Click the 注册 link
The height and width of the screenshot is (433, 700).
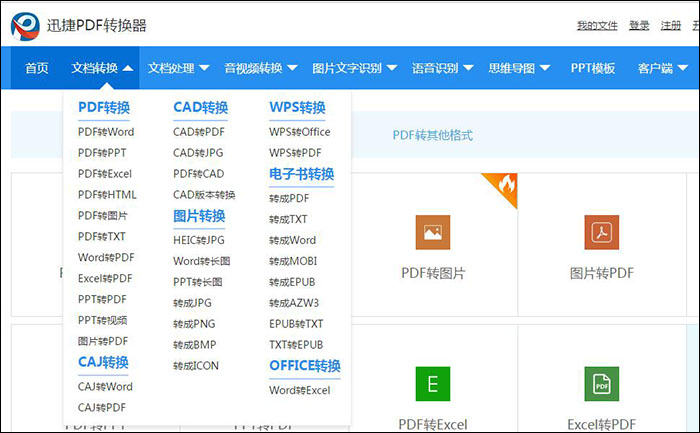pos(671,25)
